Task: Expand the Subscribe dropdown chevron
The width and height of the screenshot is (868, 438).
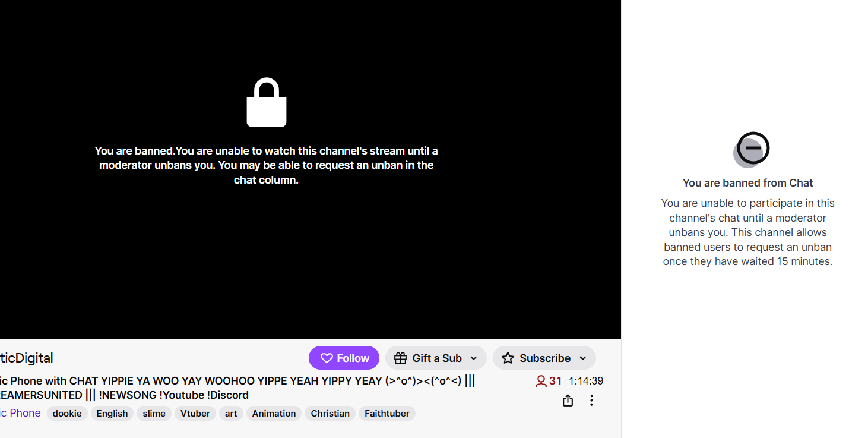Action: click(583, 358)
